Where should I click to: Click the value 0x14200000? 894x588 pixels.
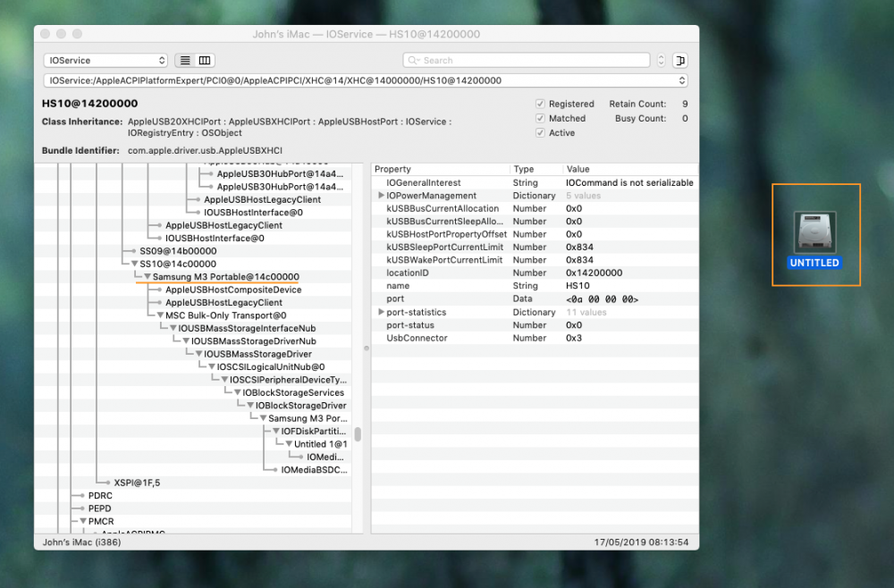[x=595, y=273]
